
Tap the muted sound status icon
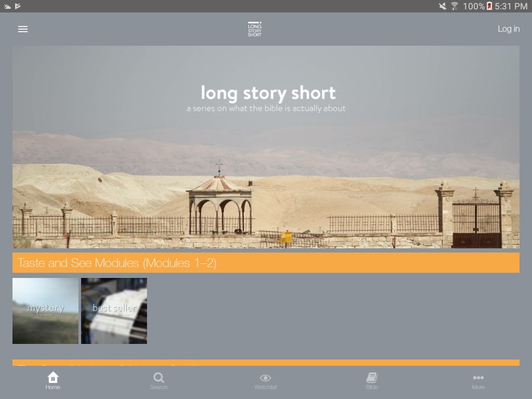point(442,6)
